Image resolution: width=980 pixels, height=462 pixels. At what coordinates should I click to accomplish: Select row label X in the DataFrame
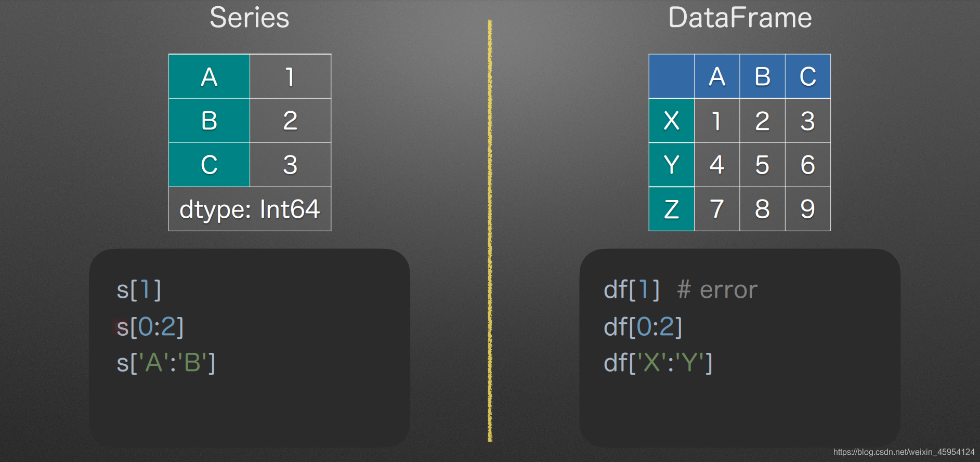(x=672, y=121)
